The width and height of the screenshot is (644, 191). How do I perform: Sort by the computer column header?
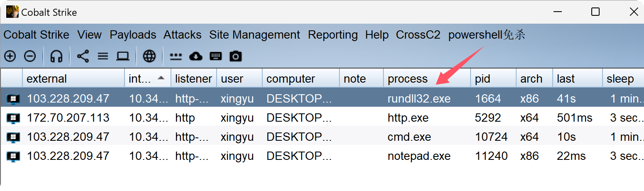301,78
